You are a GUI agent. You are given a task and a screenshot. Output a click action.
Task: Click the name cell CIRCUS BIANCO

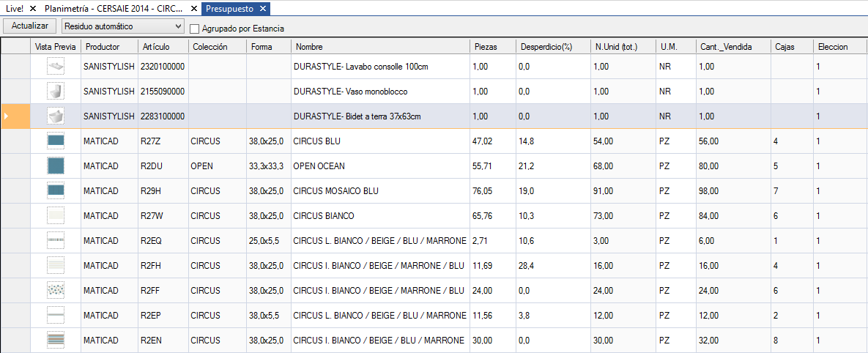pos(380,216)
